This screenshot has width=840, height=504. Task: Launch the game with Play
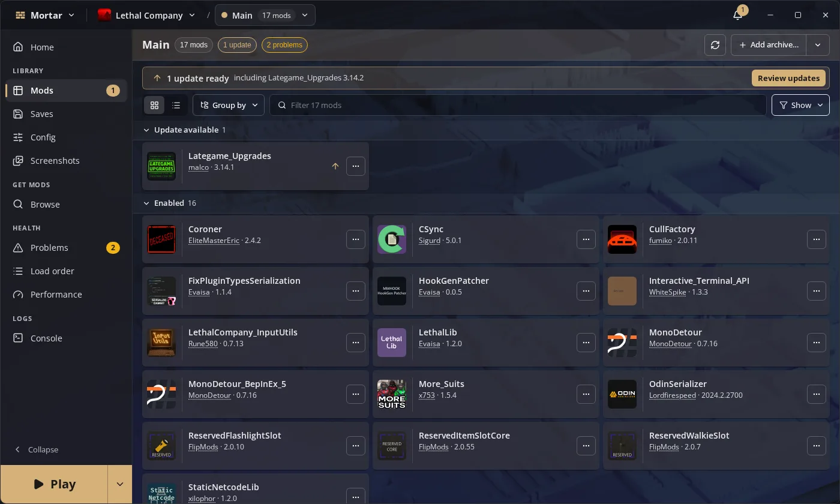[x=54, y=484]
